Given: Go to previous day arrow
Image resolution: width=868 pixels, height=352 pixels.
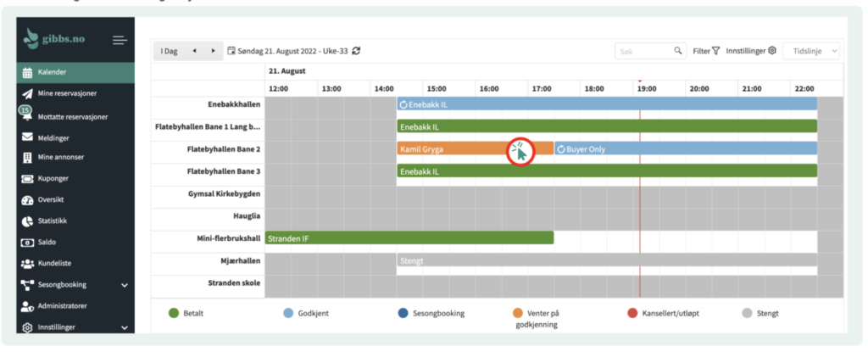Looking at the screenshot, I should [195, 51].
